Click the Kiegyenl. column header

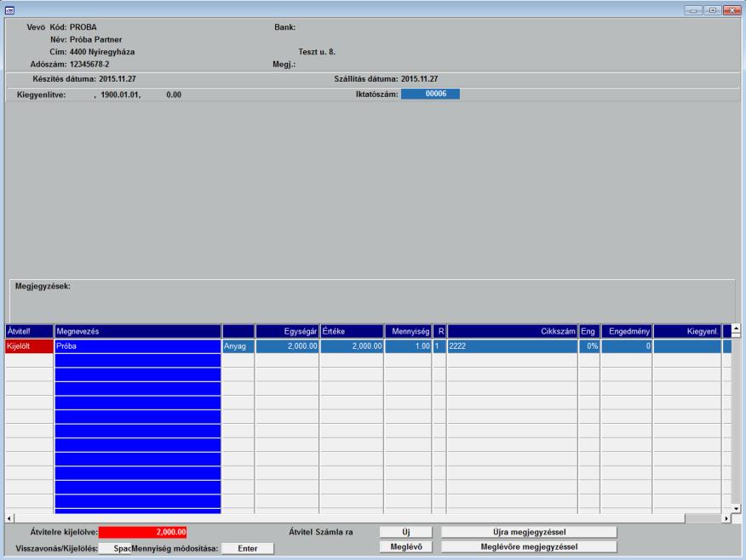point(687,331)
